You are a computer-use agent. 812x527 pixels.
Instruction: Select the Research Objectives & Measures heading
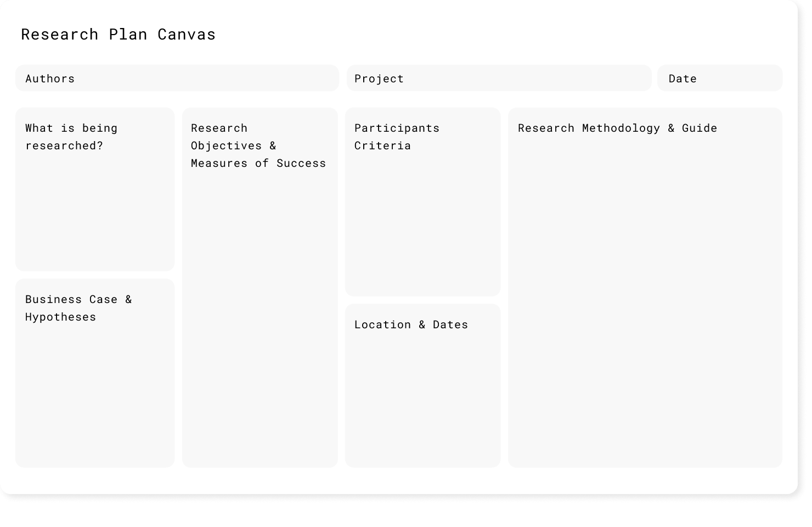pyautogui.click(x=258, y=145)
